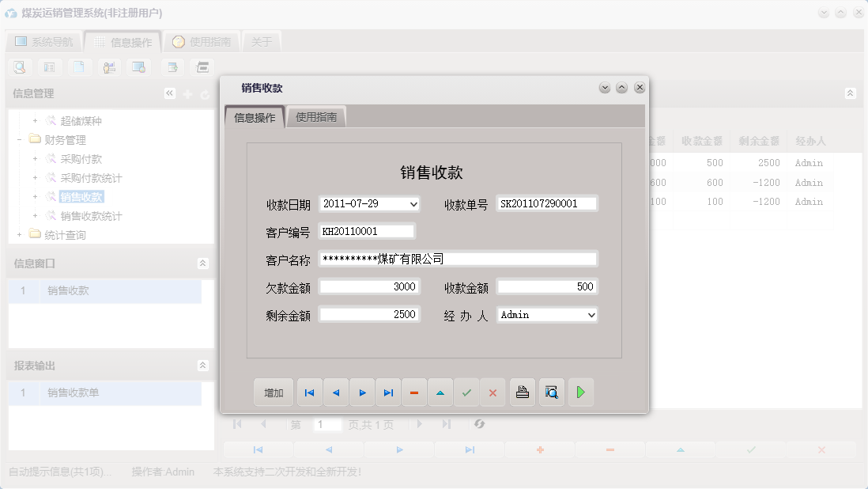Click the print icon in the dialog toolbar
This screenshot has width=868, height=489.
522,392
